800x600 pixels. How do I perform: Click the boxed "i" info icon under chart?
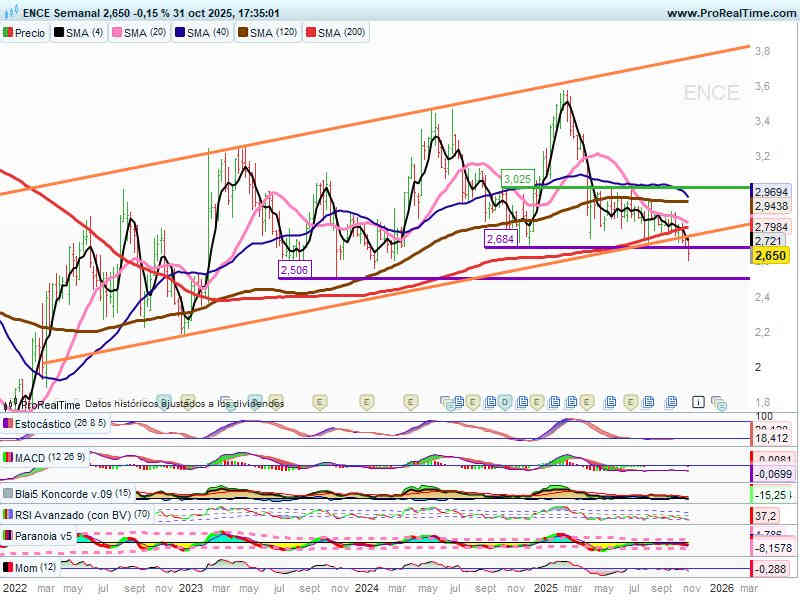[698, 402]
